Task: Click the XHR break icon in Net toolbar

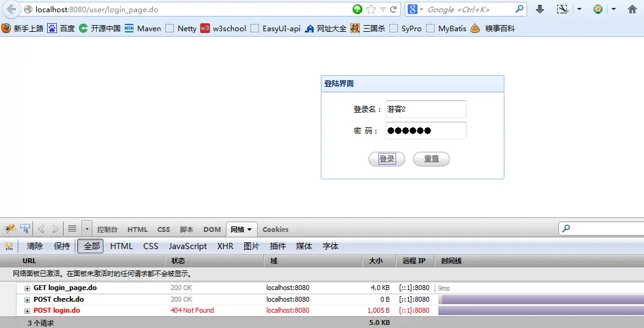Action: click(x=9, y=247)
